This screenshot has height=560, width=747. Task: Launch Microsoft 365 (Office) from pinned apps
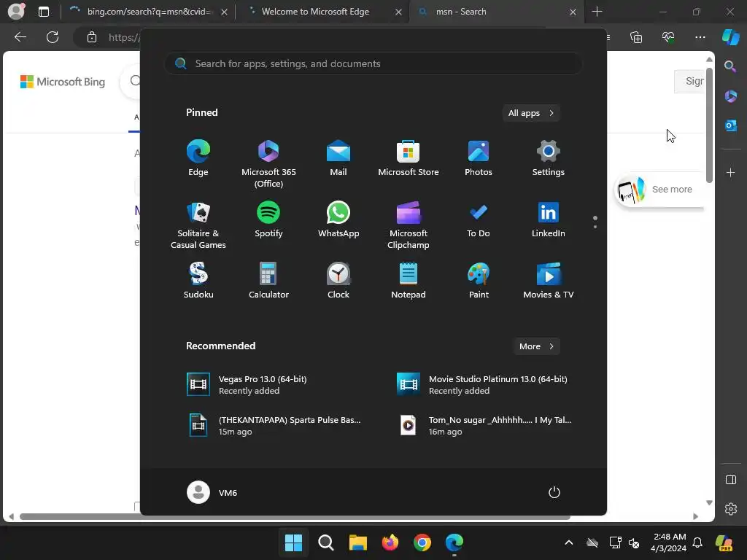tap(268, 163)
